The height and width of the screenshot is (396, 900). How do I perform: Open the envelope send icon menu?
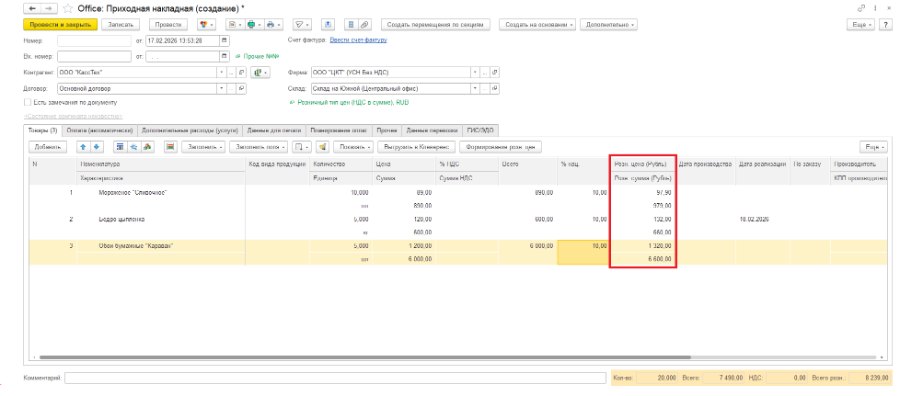click(x=301, y=25)
